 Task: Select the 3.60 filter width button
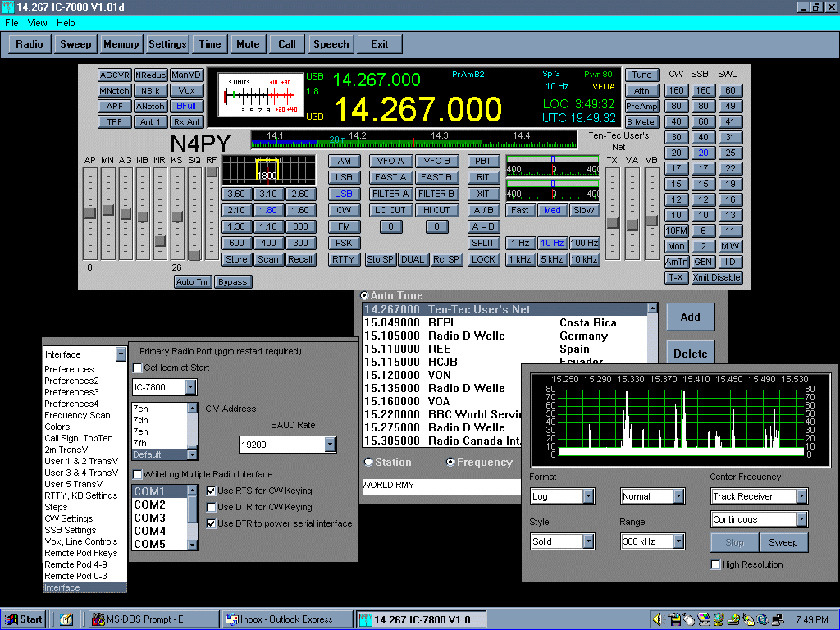coord(236,194)
